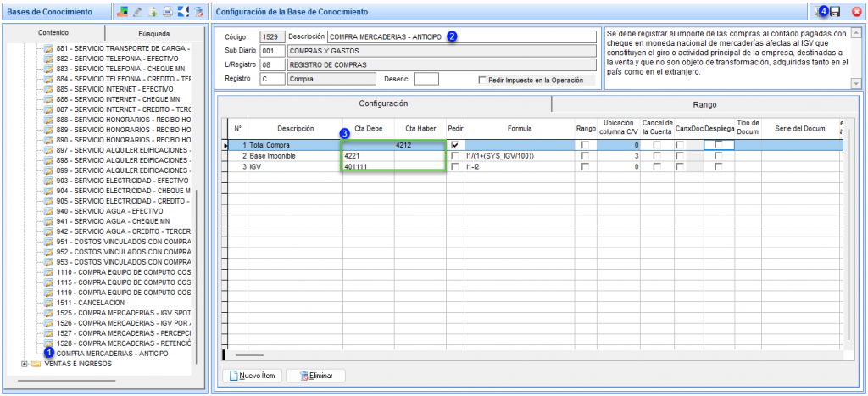The height and width of the screenshot is (396, 868).
Task: Click the Total Compra description cell
Action: click(x=295, y=145)
